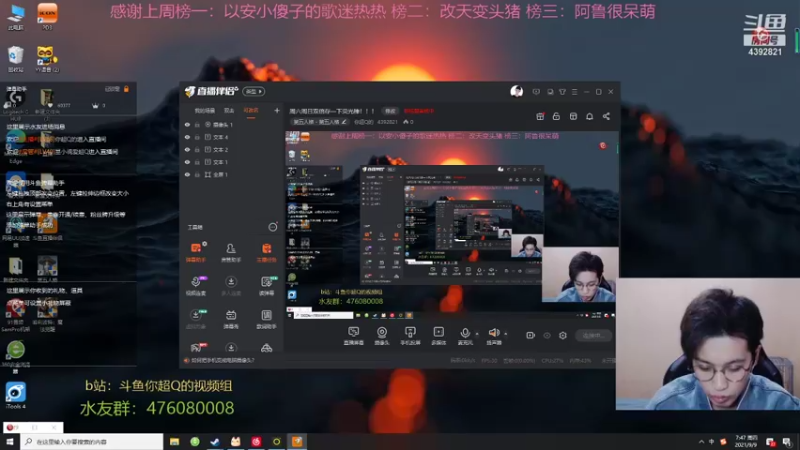This screenshot has width=800, height=450.
Task: Toggle lock on 摄像头 1 source
Action: click(197, 124)
